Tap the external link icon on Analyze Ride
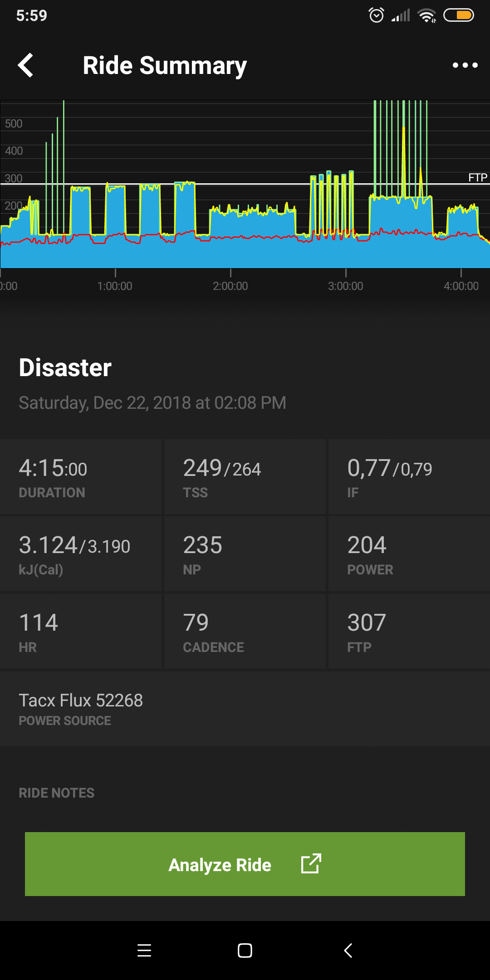 click(x=311, y=863)
